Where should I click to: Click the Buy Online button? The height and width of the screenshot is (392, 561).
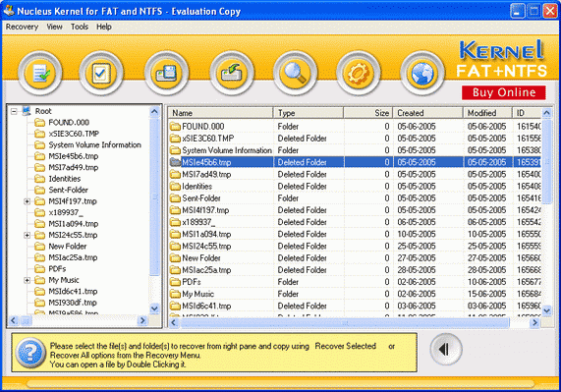504,92
